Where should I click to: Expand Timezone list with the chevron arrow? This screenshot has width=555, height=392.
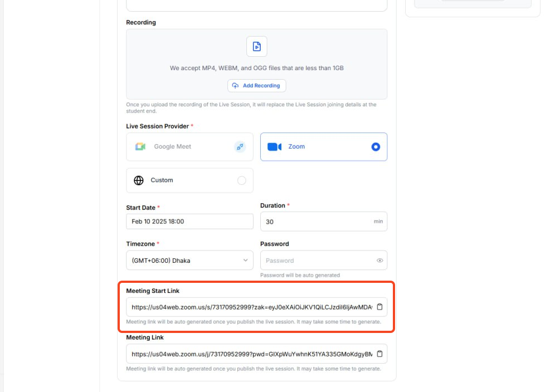[245, 261]
